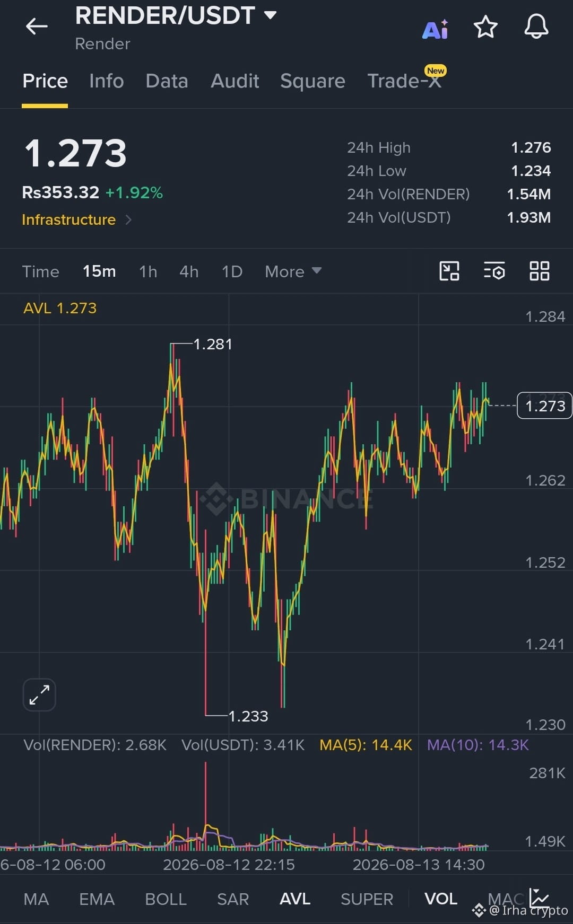This screenshot has width=573, height=924.
Task: Open indicator chart icon at bottom right
Action: [539, 897]
